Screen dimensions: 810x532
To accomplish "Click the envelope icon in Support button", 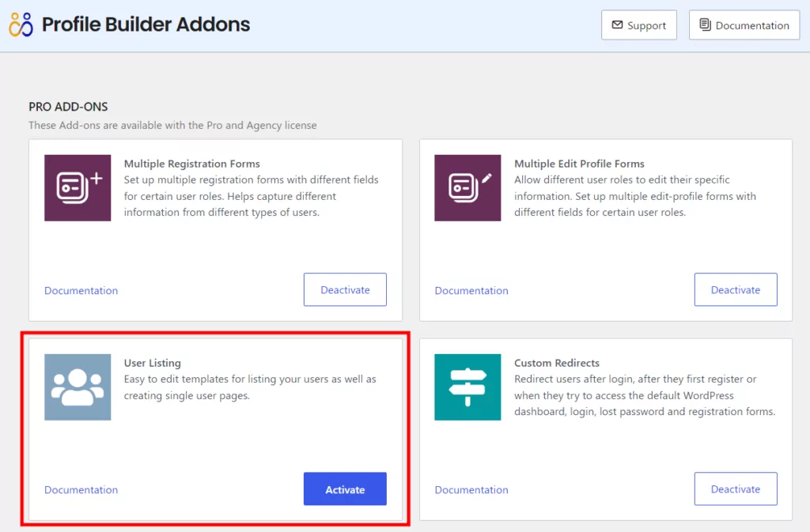I will [617, 25].
